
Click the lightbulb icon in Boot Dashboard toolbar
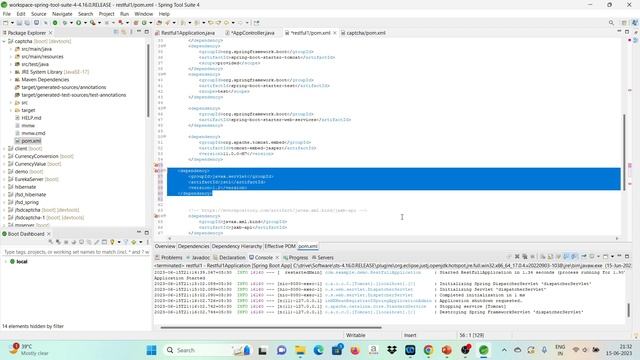pos(112,242)
